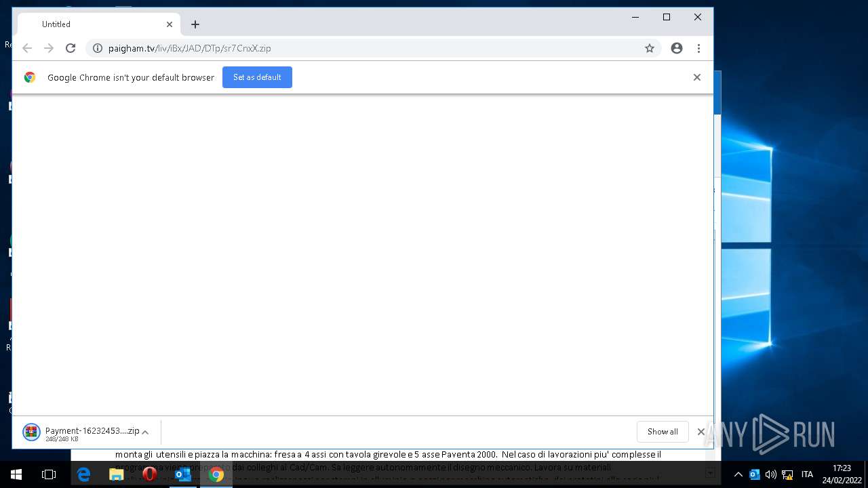Open the Windows Start menu
This screenshot has height=488, width=868.
coord(16,474)
